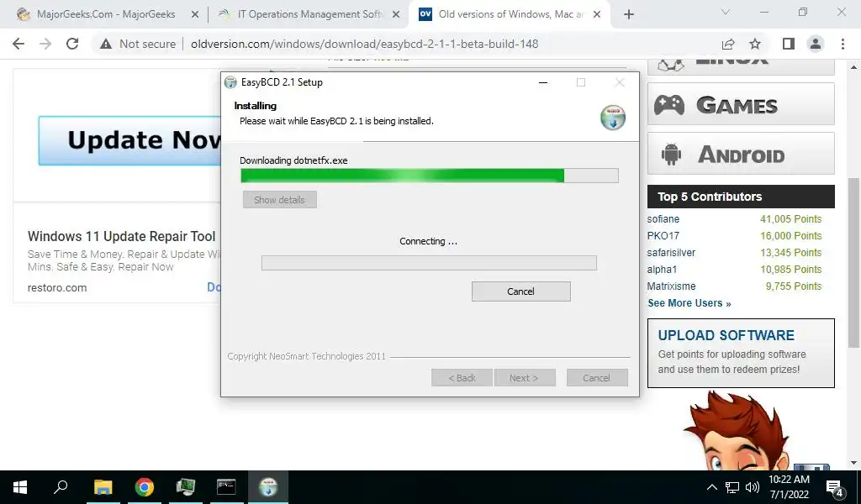Click the Not secure warning icon

pos(106,44)
